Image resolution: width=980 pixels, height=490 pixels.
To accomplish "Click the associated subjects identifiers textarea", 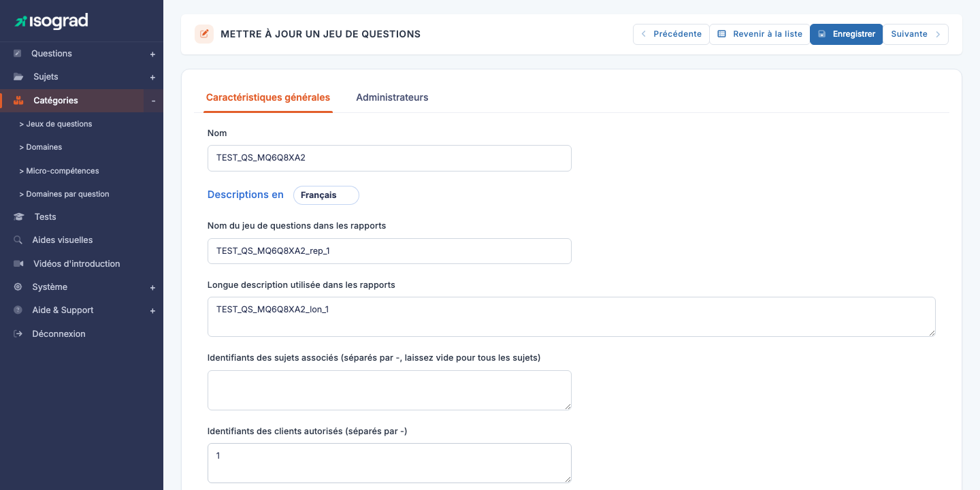I will pyautogui.click(x=389, y=390).
